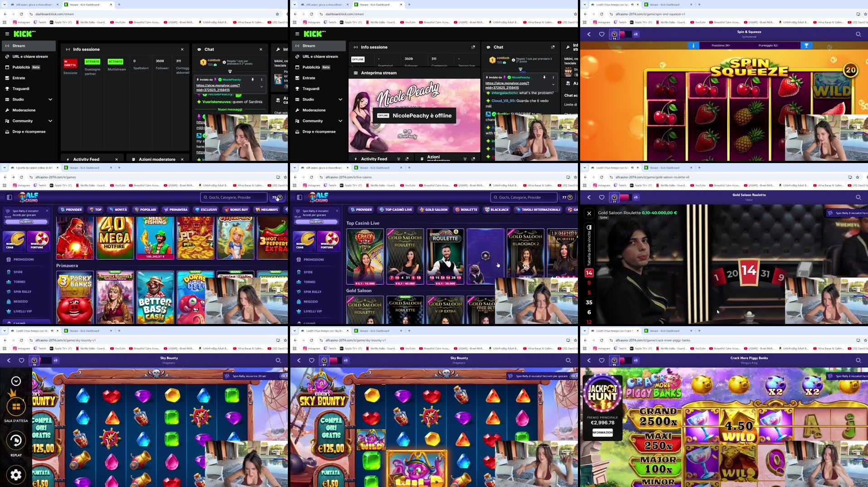The width and height of the screenshot is (868, 487).
Task: Mute the audio icon on the Gold Saloon Roulette browser tab
Action: coord(632,168)
